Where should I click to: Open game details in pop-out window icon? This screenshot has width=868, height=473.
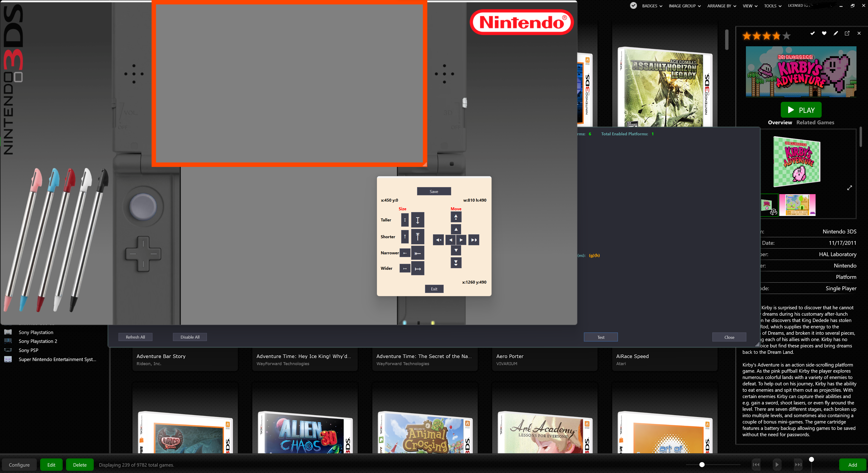coord(847,33)
